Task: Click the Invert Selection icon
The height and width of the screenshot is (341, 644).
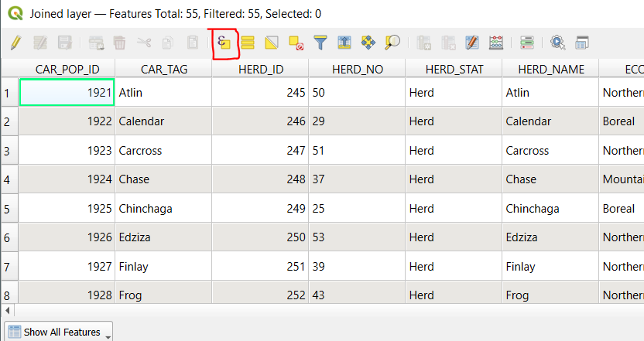Action: click(272, 43)
